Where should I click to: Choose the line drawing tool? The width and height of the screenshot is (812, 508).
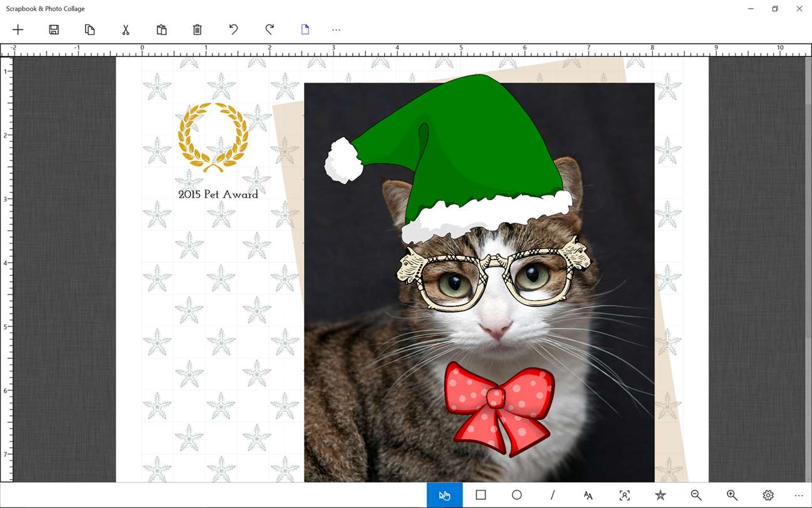[x=553, y=495]
